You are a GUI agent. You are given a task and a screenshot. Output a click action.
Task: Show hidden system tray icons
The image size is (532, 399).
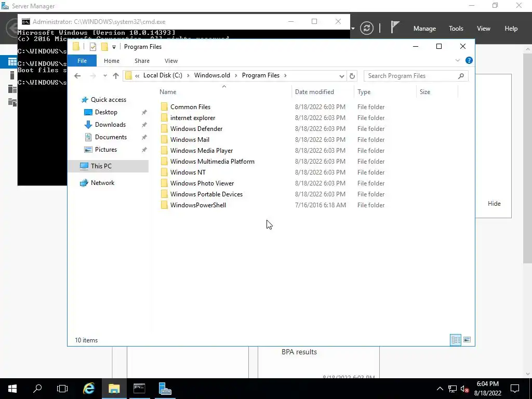point(440,389)
